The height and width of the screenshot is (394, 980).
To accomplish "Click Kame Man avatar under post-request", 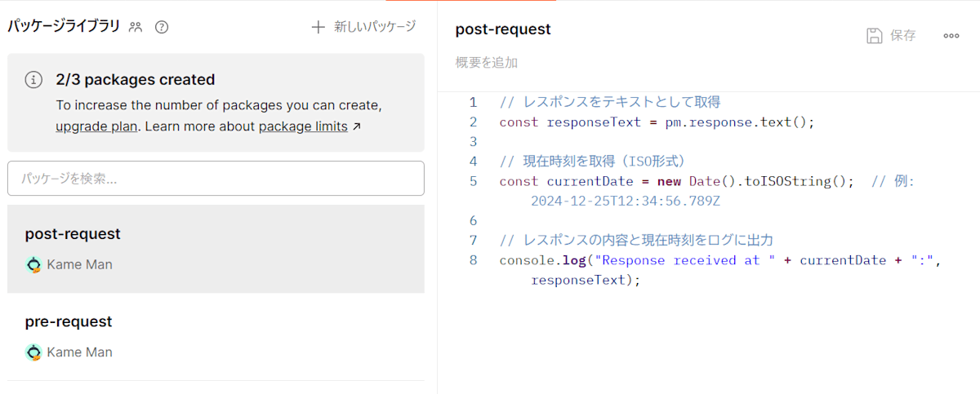I will 33,264.
